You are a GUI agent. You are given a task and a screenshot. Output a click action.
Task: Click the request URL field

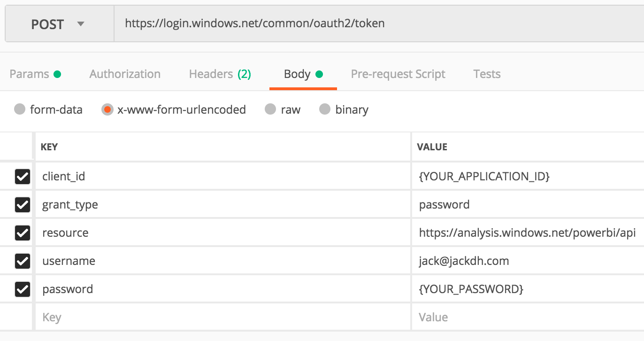click(x=329, y=23)
